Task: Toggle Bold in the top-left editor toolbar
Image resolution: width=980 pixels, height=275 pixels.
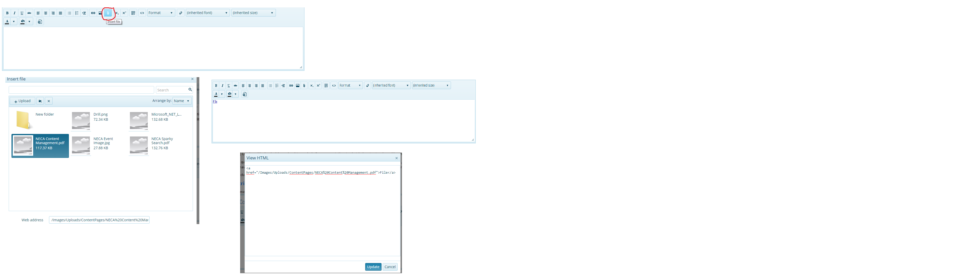Action: click(7, 13)
